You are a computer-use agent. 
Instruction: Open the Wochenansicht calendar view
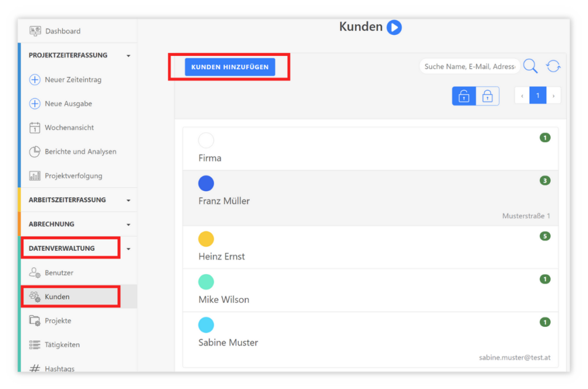69,128
